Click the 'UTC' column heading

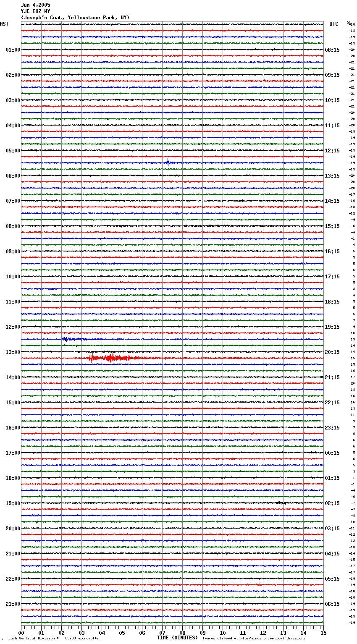pyautogui.click(x=334, y=24)
